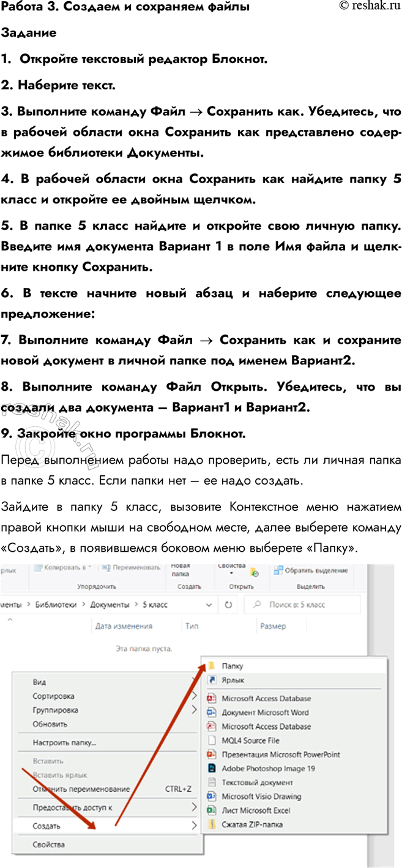This screenshot has height=868, width=402.
Task: Click the Visio icon beside Microsoft Visio Drawing
Action: [212, 796]
